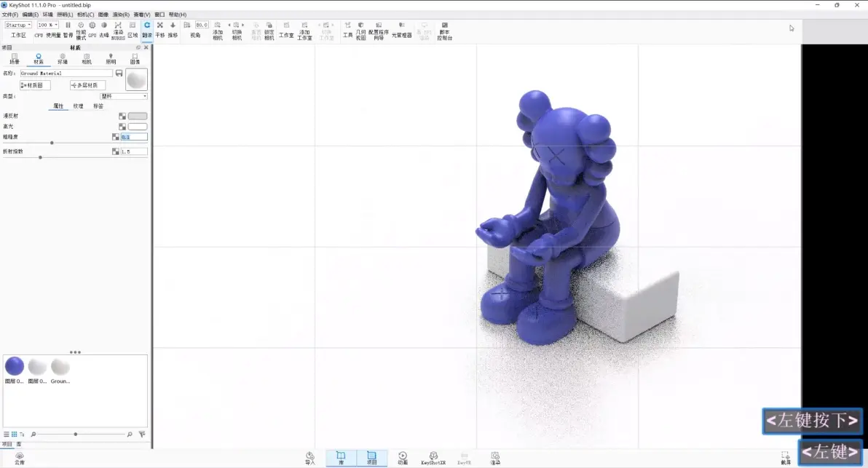Open the 查看(V) menu
The width and height of the screenshot is (868, 468).
142,15
